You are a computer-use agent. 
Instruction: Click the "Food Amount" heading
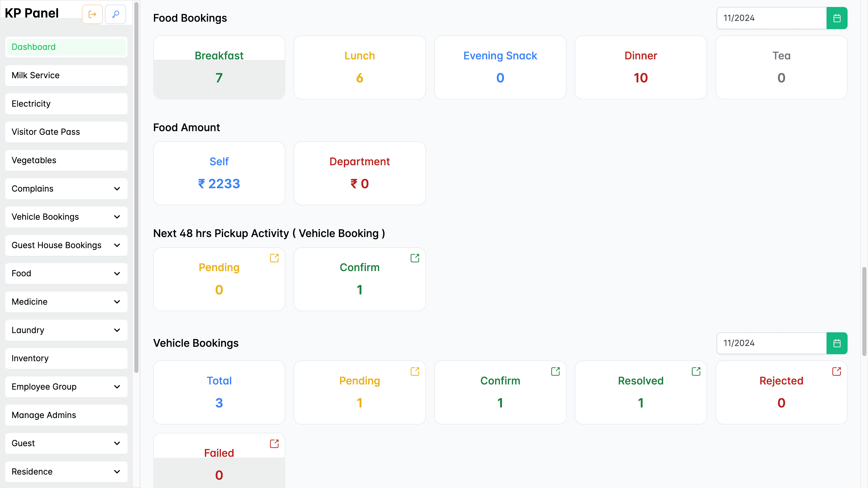coord(186,127)
